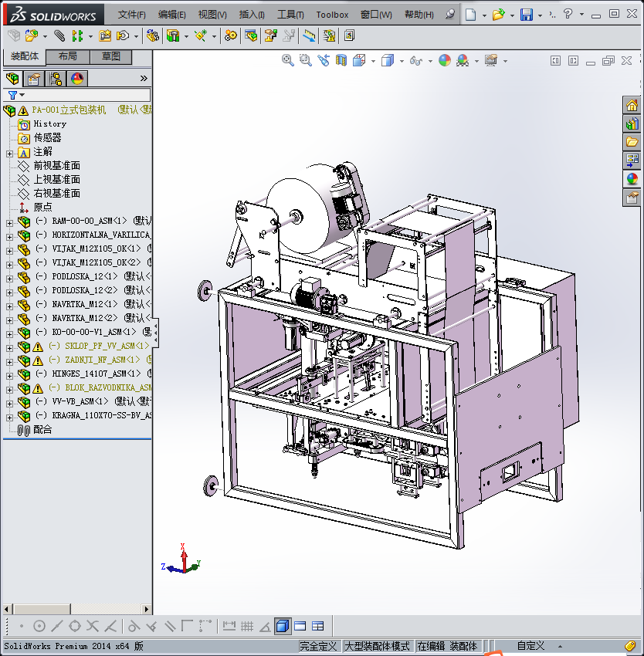Open the 工具 (Tools) menu

tap(290, 15)
